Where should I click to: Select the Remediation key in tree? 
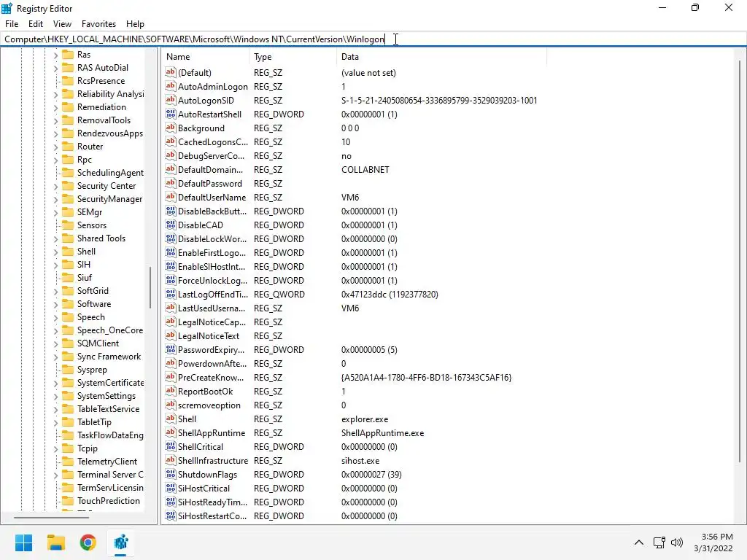point(101,107)
